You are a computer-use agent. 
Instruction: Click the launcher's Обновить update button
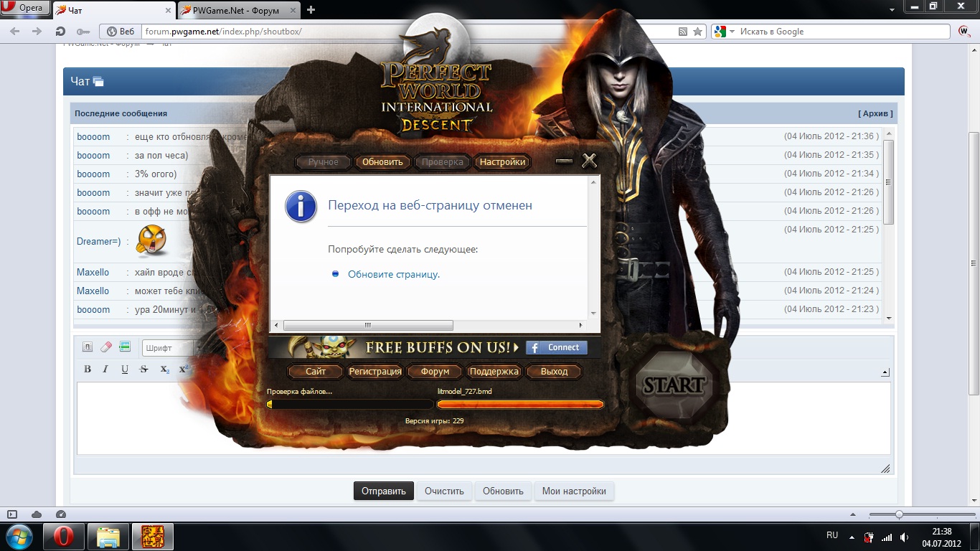[x=382, y=162]
